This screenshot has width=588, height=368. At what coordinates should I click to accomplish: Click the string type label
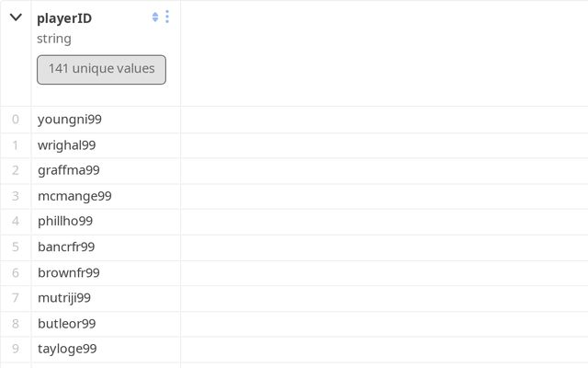click(54, 39)
